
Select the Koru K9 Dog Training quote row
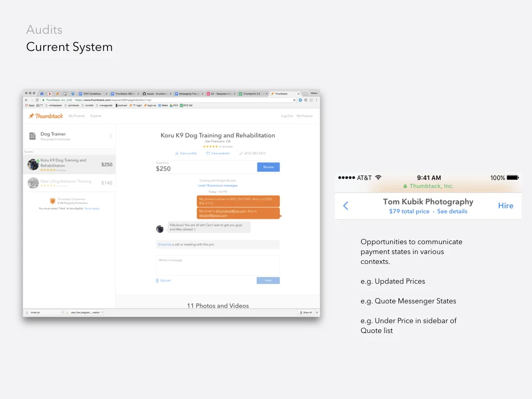pyautogui.click(x=69, y=165)
